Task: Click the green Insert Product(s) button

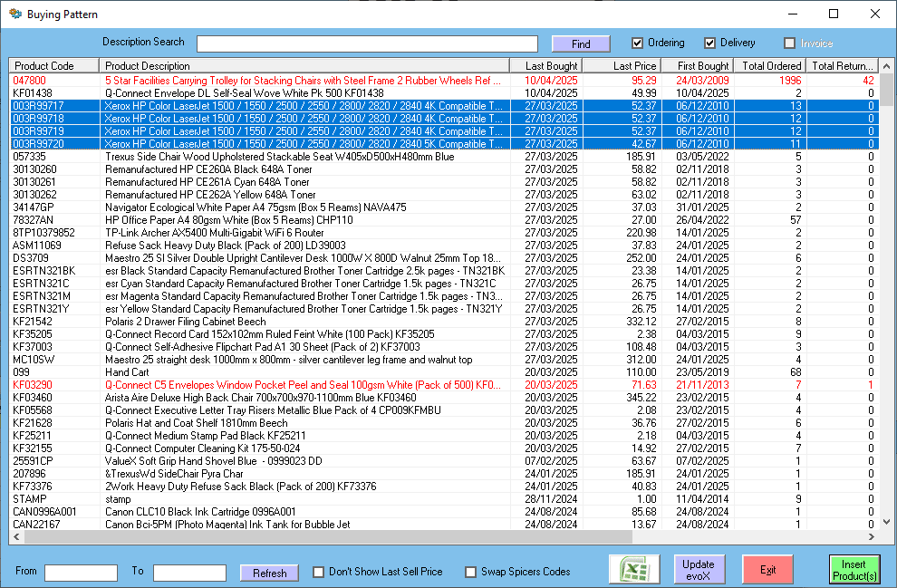Action: (x=854, y=569)
